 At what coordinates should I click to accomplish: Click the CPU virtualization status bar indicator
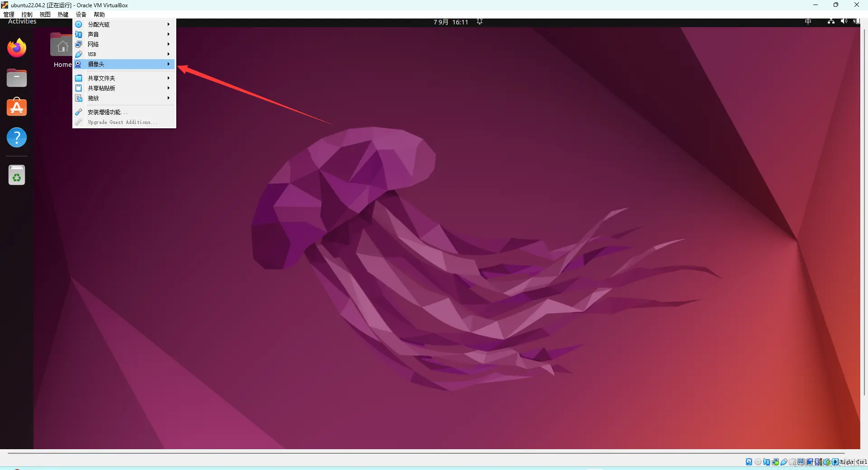click(818, 462)
